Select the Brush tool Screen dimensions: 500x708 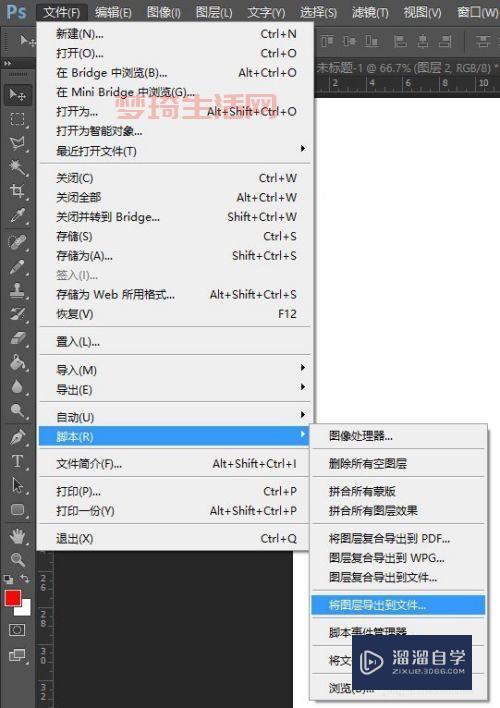(18, 266)
